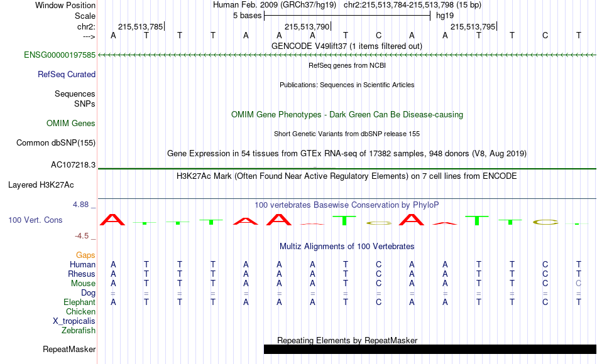Click the 100 Vert. Cons label
The width and height of the screenshot is (597, 364).
click(x=35, y=220)
